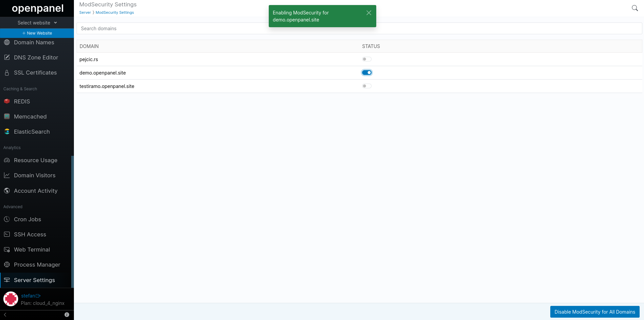Click the sidebar scrollbar
644x320 pixels.
[73, 222]
